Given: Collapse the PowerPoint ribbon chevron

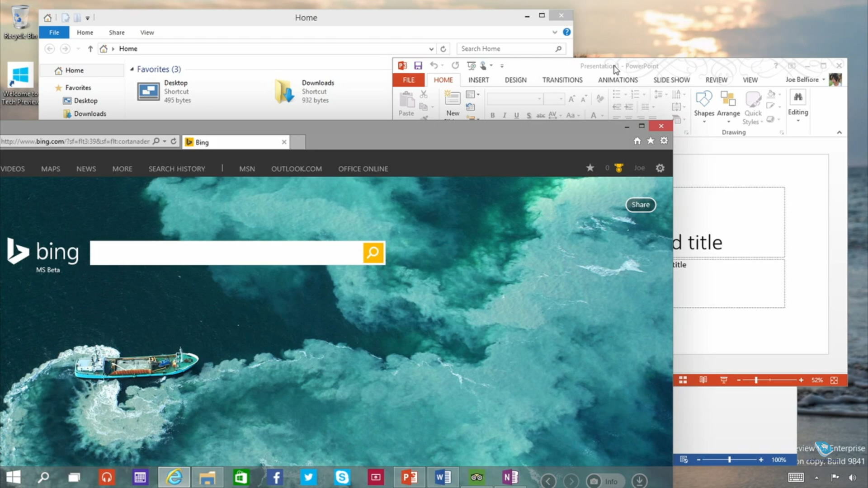Looking at the screenshot, I should click(839, 132).
